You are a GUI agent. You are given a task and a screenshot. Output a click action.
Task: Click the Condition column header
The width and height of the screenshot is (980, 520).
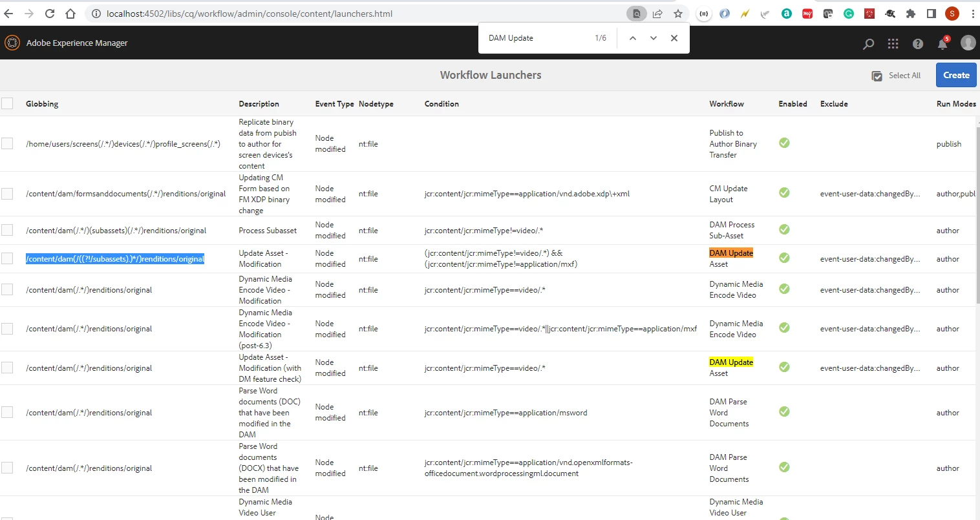442,104
